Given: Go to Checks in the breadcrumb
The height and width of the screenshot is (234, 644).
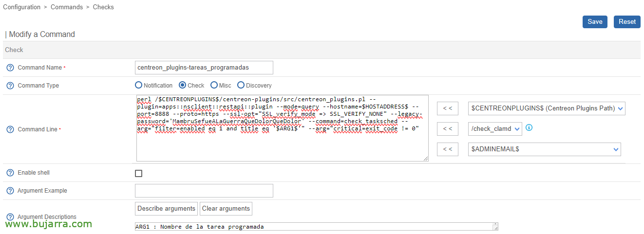Looking at the screenshot, I should tap(103, 7).
